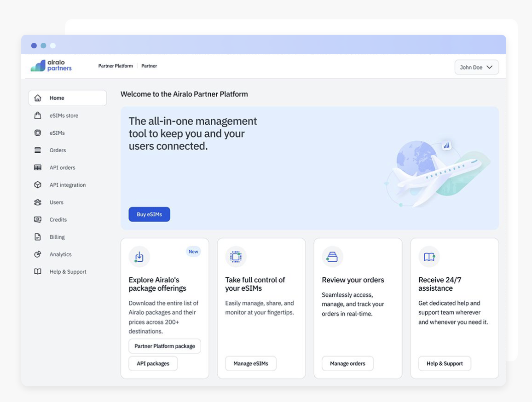
Task: Open Orders from the sidebar menu
Action: 58,150
